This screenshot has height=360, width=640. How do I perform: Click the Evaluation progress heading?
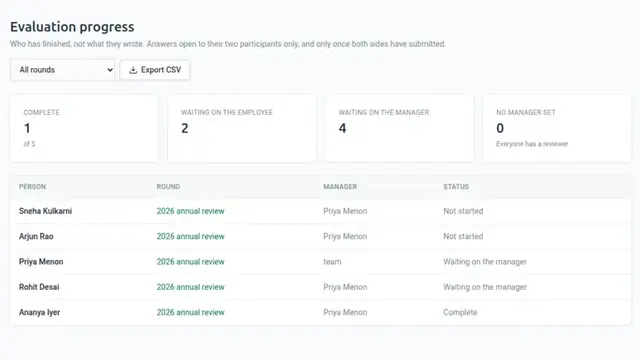(x=72, y=27)
